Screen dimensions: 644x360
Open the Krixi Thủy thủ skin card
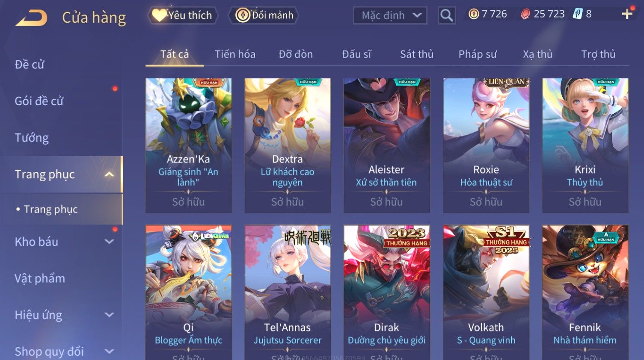point(585,145)
